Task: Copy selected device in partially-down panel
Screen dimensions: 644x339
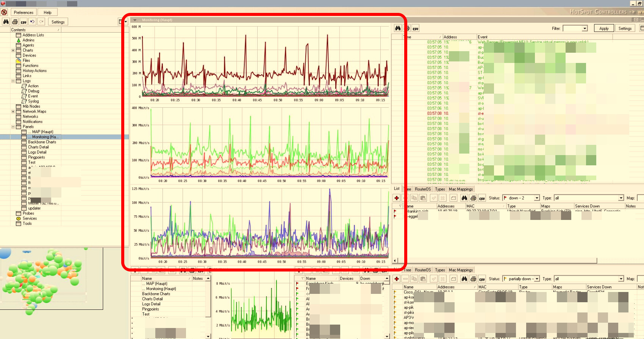Action: coord(414,279)
